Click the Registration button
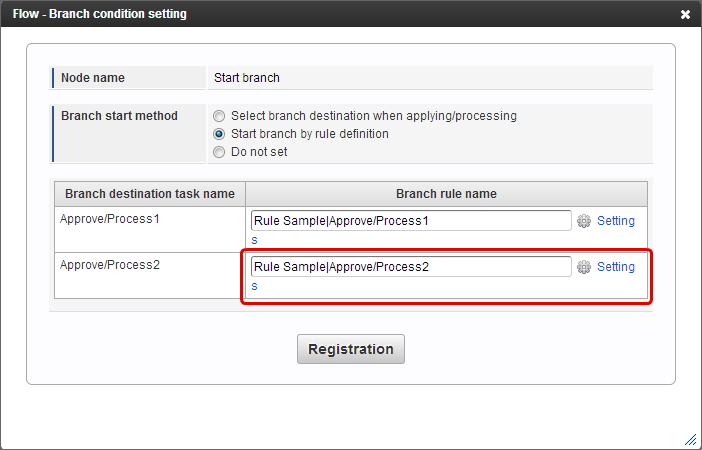Image resolution: width=702 pixels, height=450 pixels. (x=351, y=349)
